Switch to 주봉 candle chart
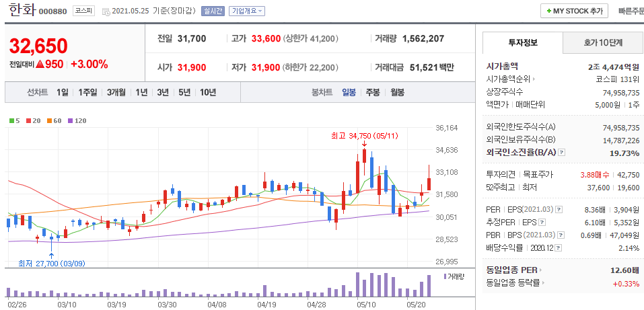644x310 pixels. (373, 92)
